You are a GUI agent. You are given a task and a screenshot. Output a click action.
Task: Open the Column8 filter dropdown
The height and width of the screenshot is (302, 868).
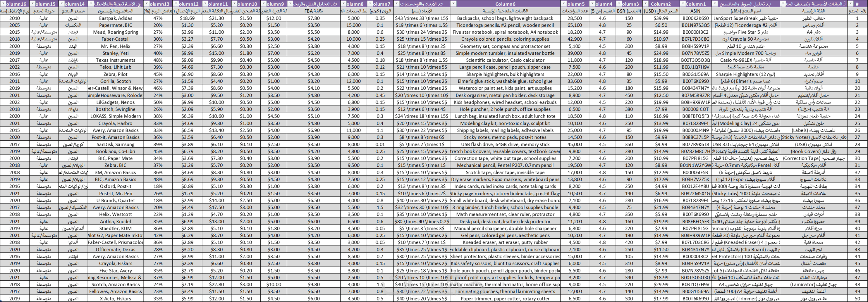[343, 4]
